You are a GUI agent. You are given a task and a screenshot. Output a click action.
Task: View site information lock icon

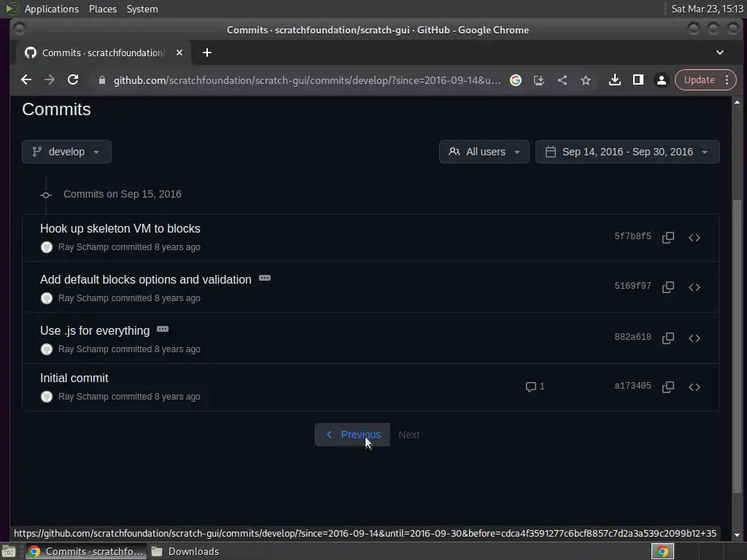click(x=101, y=80)
